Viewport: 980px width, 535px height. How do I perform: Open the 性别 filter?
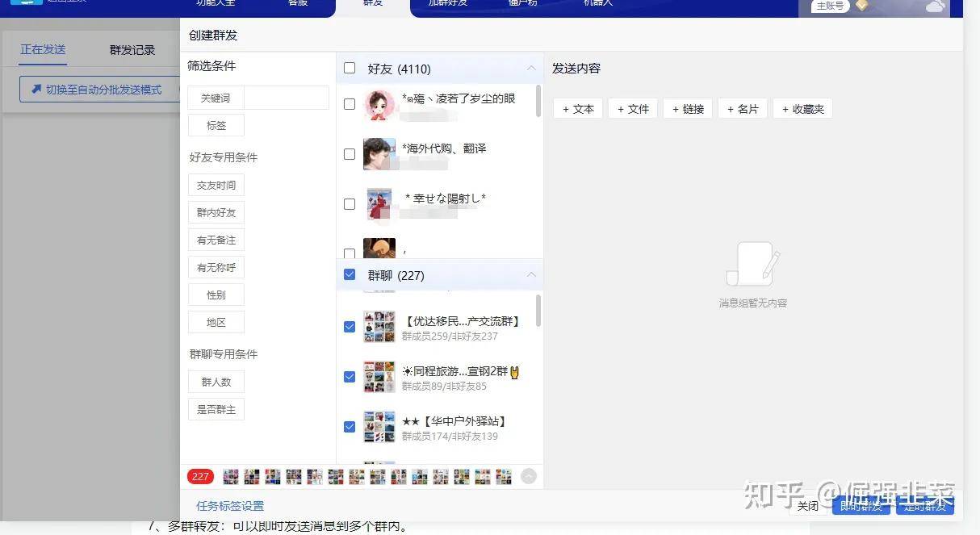click(216, 295)
